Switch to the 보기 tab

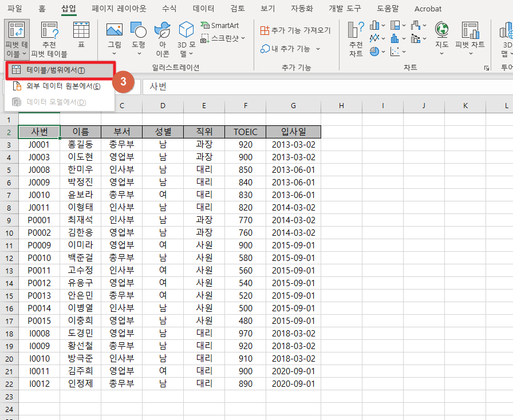pos(267,9)
